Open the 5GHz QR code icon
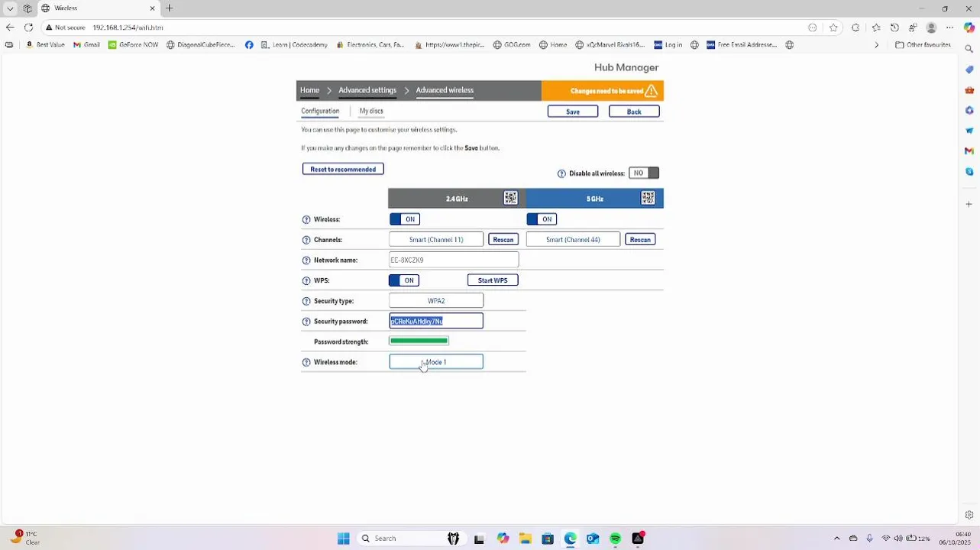This screenshot has height=550, width=980. [648, 198]
